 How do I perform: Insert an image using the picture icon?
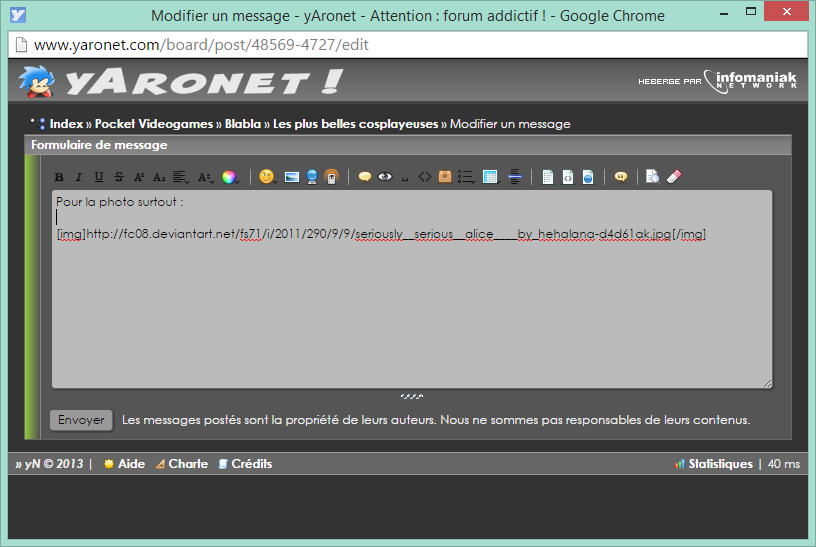coord(292,177)
